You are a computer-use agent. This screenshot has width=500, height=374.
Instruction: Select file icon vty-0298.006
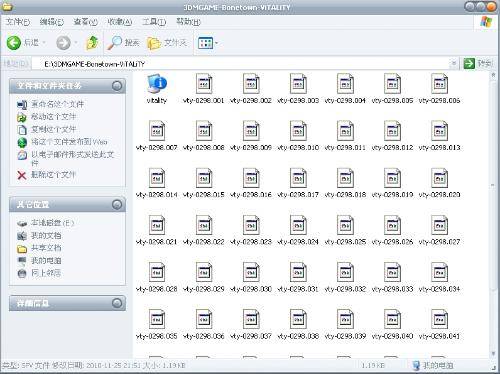pyautogui.click(x=439, y=83)
